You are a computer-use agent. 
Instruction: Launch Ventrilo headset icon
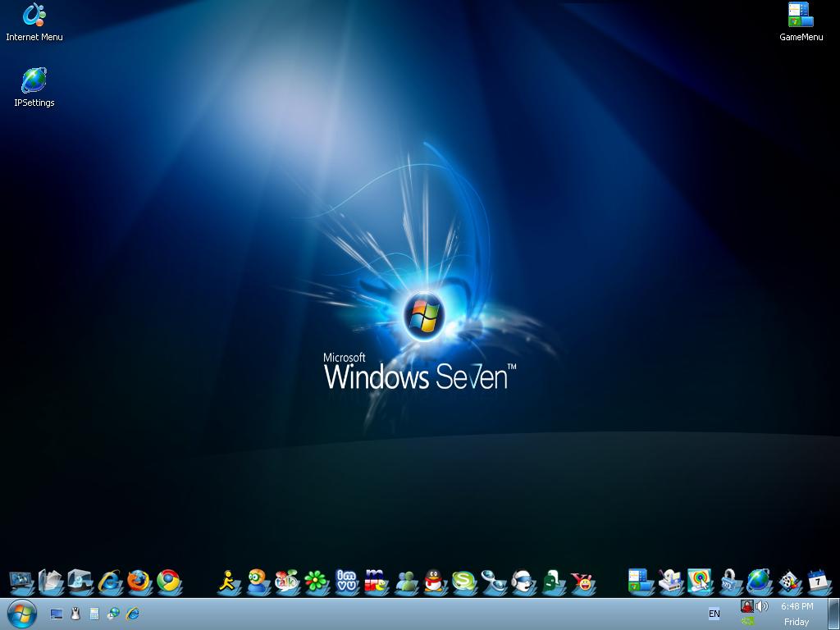pyautogui.click(x=523, y=582)
